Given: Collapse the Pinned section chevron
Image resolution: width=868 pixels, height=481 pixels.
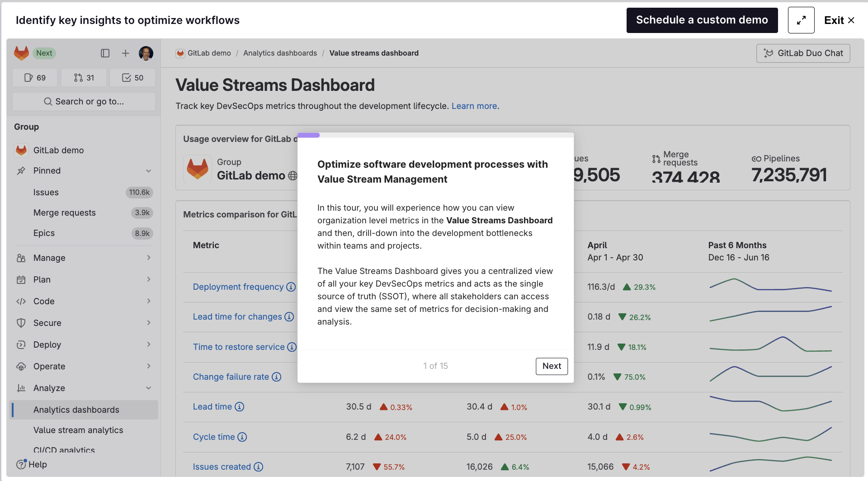Looking at the screenshot, I should (x=149, y=171).
